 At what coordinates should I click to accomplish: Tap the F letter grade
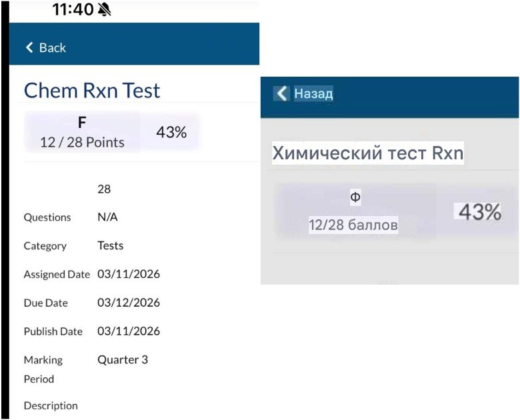pos(82,123)
